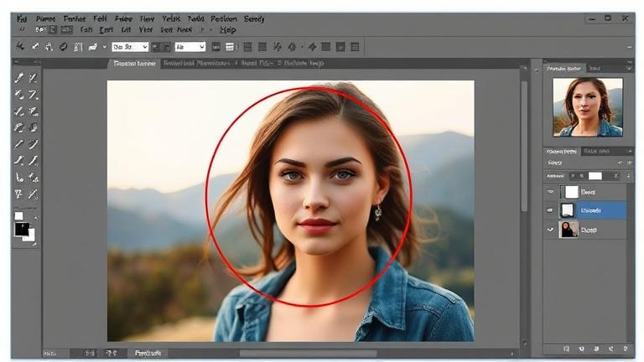Screen dimensions: 644x362
Task: Click the stepper arrows ending the layers options row
Action: click(628, 176)
